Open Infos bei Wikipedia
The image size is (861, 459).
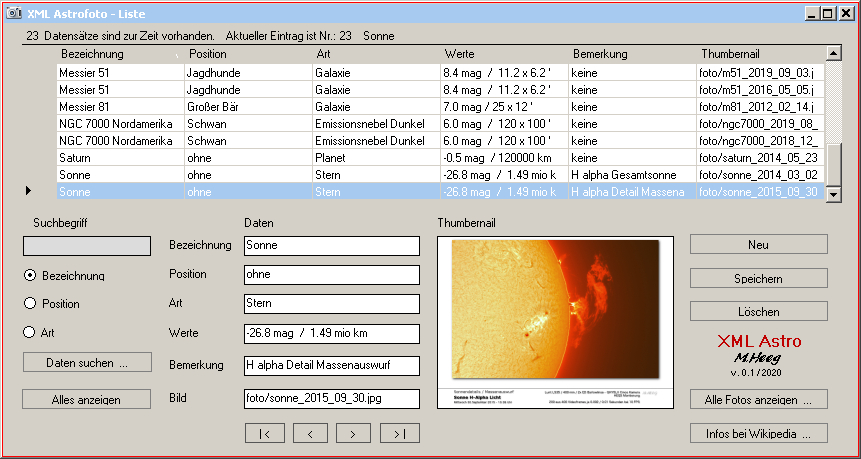point(758,433)
